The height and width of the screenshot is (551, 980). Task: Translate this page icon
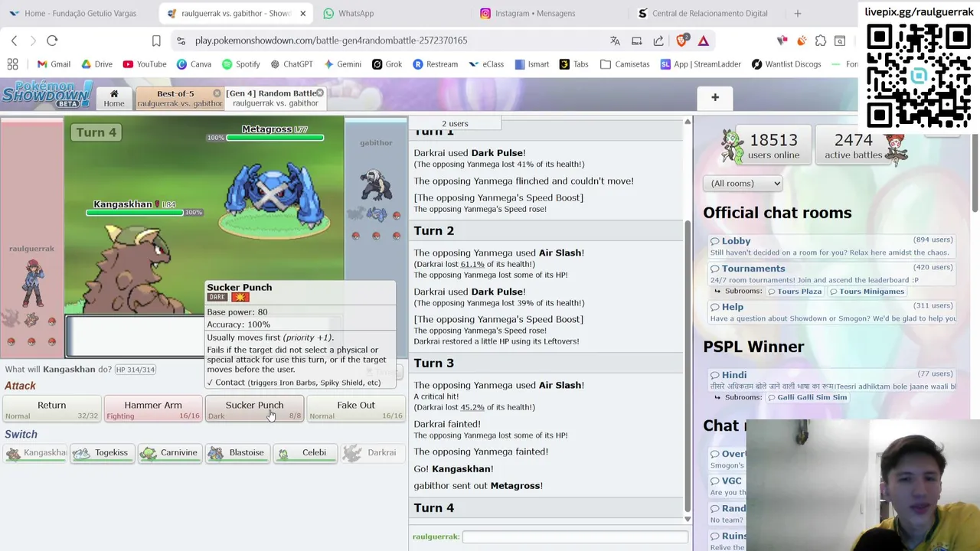click(x=615, y=41)
